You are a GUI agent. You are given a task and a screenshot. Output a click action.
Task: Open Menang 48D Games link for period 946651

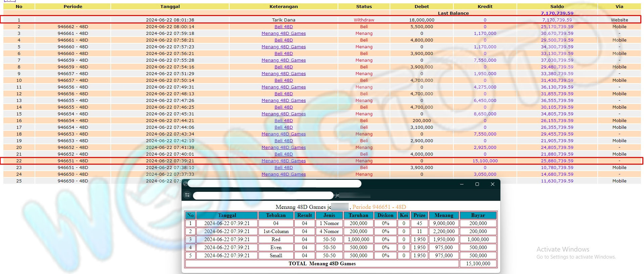[x=284, y=161]
